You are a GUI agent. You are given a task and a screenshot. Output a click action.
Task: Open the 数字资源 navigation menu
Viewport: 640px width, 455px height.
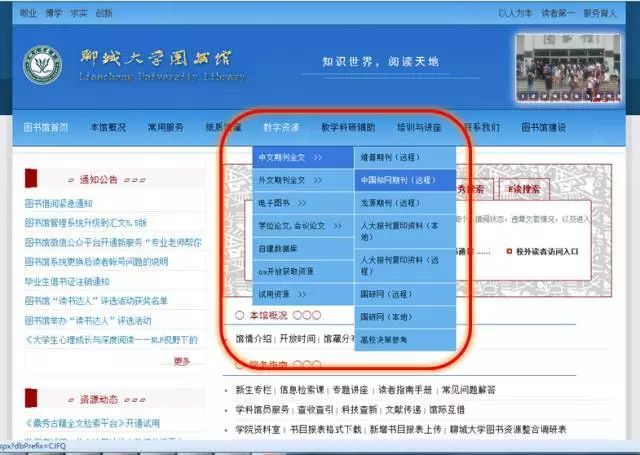(281, 127)
